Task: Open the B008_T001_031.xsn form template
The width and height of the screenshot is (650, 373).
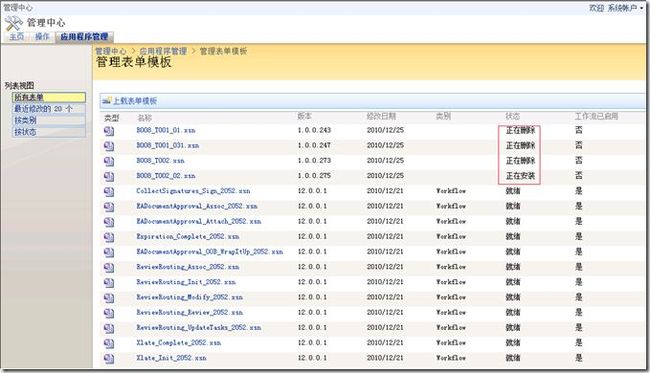Action: (x=168, y=145)
